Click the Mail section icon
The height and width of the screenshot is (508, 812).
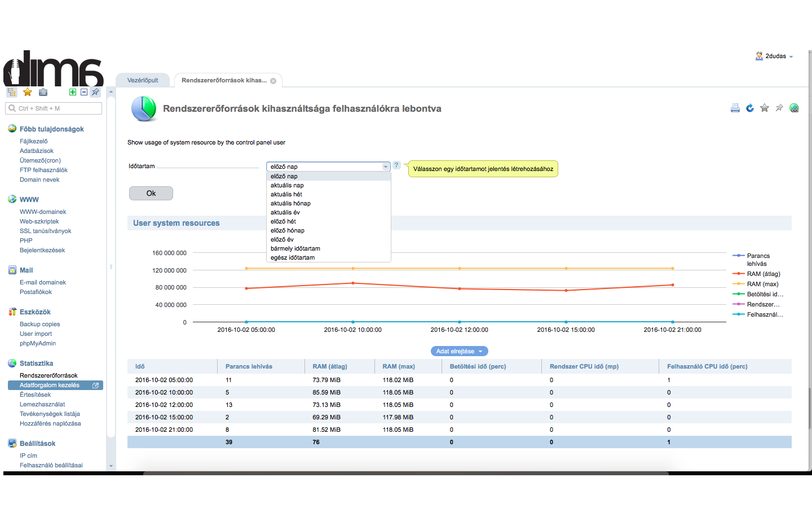12,270
